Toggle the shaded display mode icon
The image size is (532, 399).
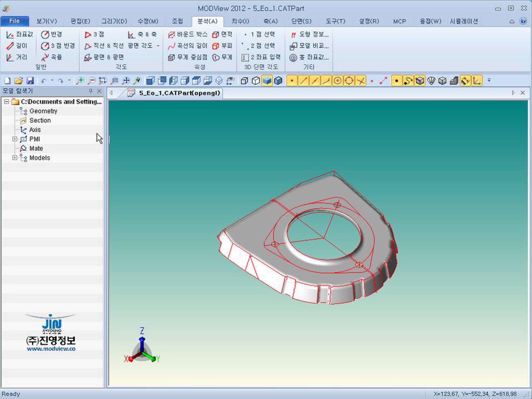coord(267,80)
